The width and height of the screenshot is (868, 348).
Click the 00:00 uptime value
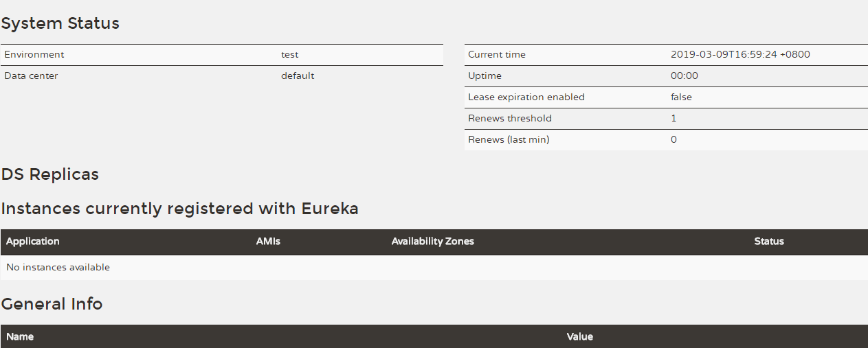[x=685, y=76]
